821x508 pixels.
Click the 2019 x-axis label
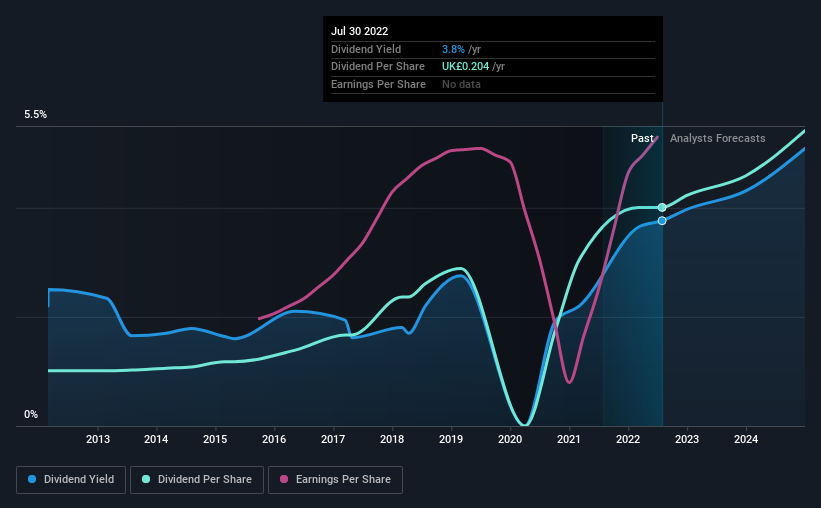pos(451,439)
